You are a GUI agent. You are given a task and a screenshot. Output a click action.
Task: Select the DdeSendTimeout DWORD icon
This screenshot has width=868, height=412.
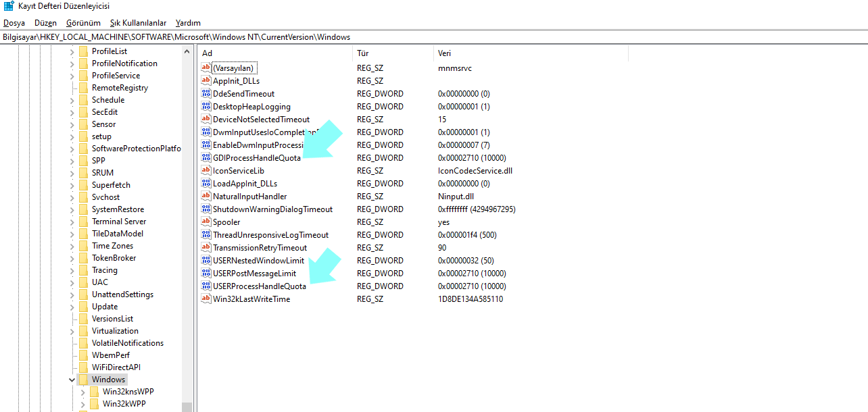point(206,94)
